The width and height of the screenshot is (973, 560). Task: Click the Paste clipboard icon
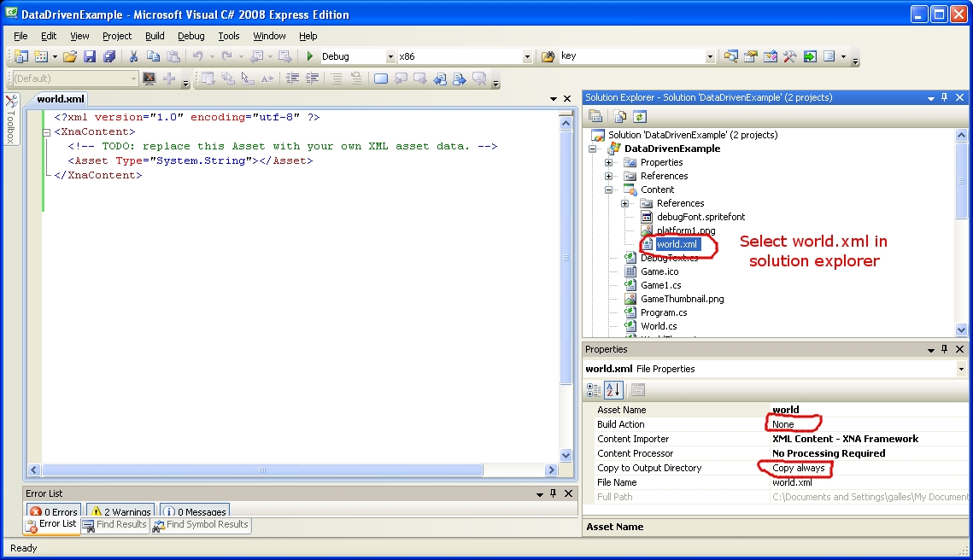pos(173,56)
